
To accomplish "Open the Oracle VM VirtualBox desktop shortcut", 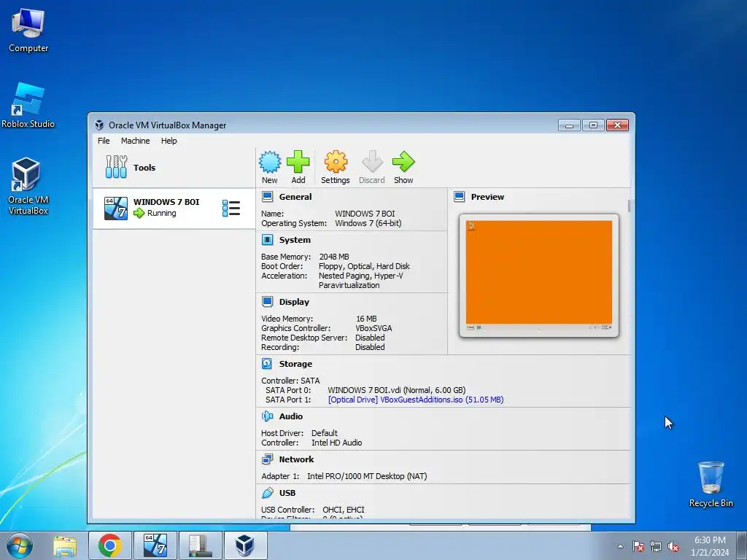I will pos(28,186).
